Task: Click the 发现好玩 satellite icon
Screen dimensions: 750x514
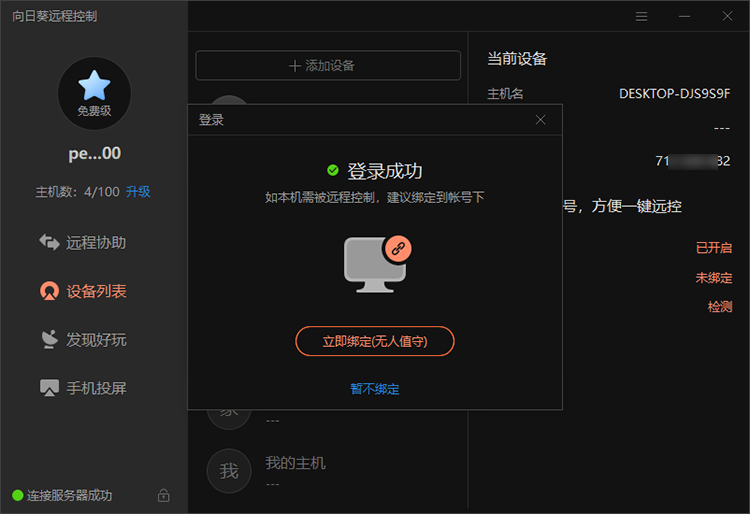Action: (x=49, y=339)
